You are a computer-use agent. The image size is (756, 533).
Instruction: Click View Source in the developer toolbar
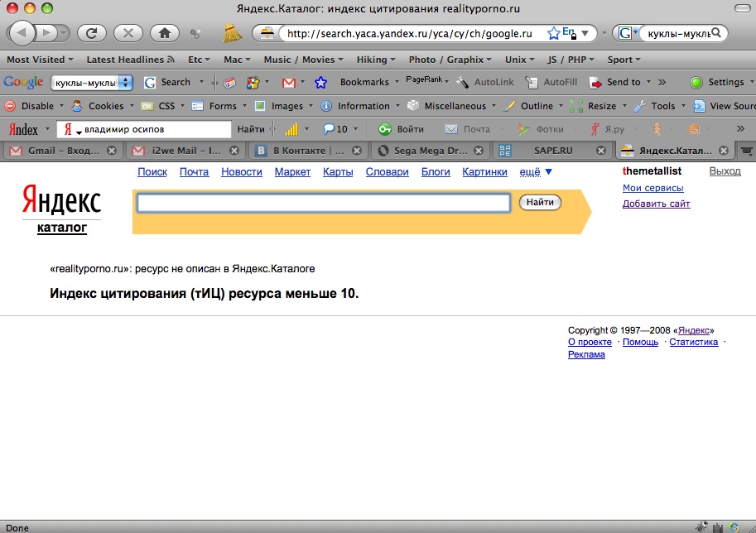pyautogui.click(x=725, y=106)
